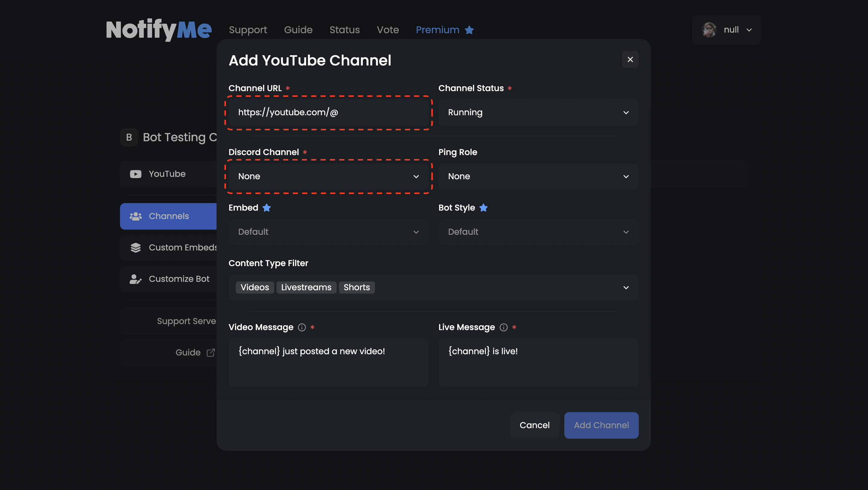
Task: Open the Ping Role dropdown
Action: 538,177
